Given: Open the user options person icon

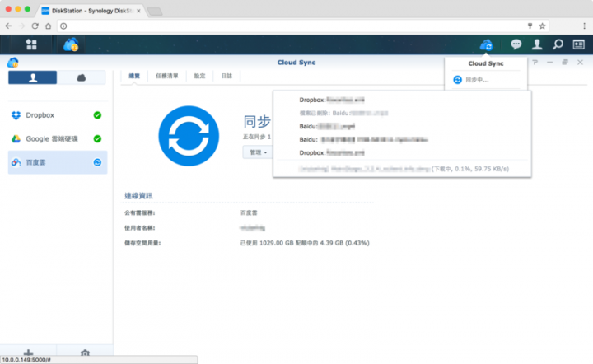Looking at the screenshot, I should (537, 44).
